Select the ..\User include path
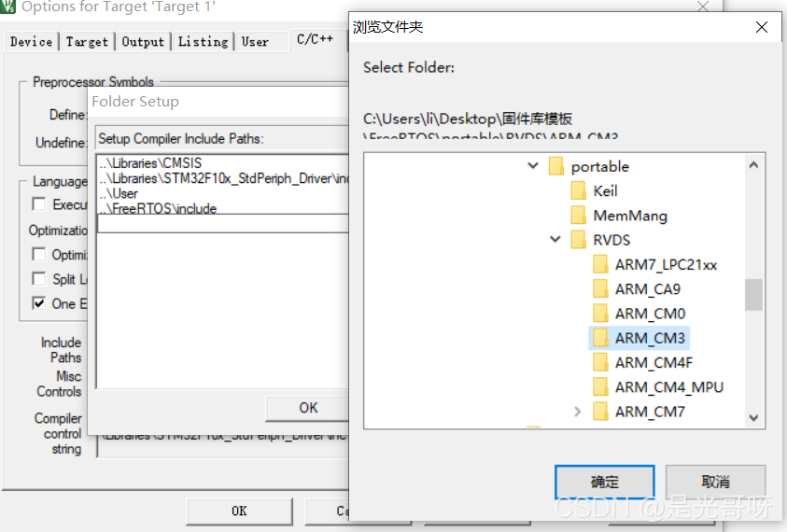787x532 pixels. click(x=119, y=193)
